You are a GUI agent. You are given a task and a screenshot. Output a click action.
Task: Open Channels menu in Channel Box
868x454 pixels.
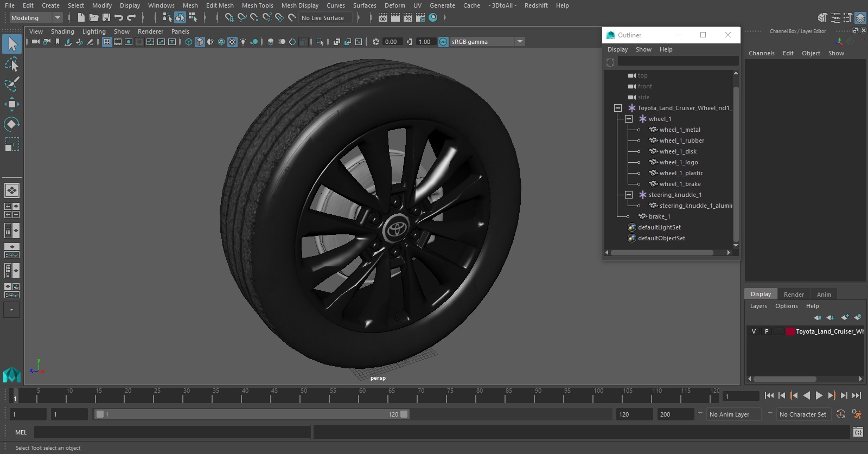tap(761, 53)
